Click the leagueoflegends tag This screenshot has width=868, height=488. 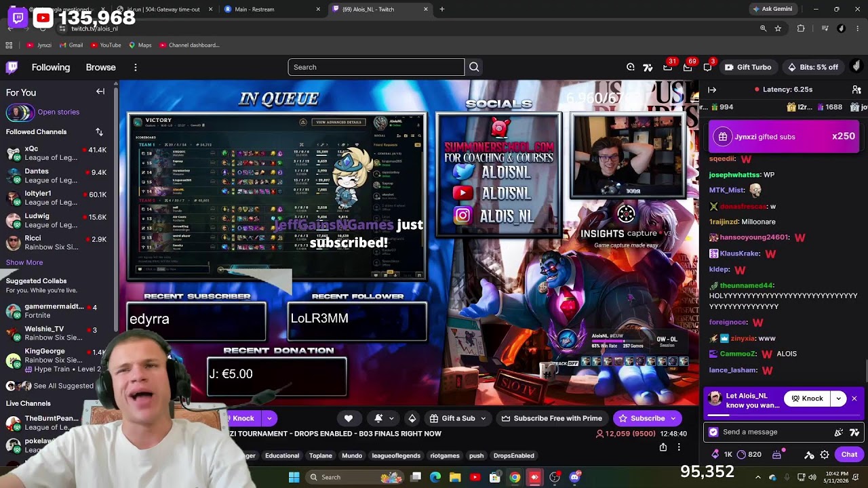tap(396, 455)
